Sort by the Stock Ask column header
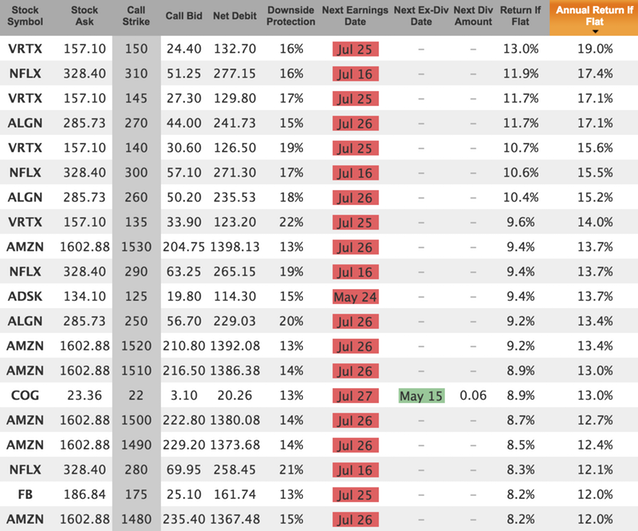638x531 pixels. tap(85, 16)
